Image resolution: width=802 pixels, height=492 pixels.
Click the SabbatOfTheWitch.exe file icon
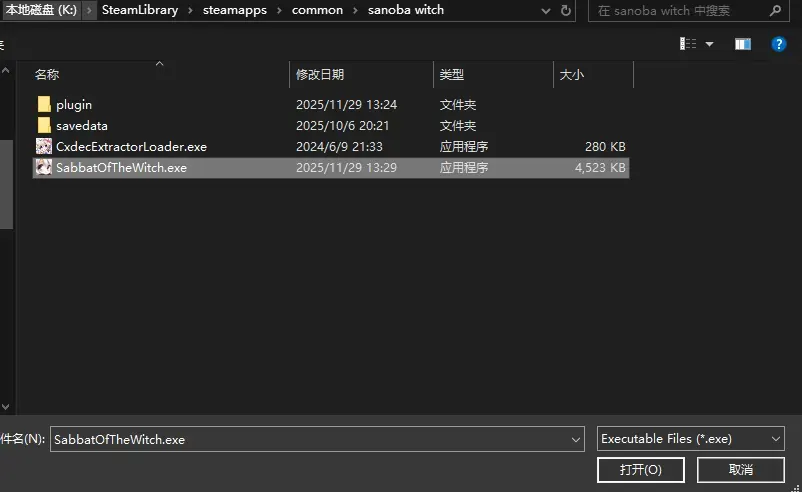44,168
